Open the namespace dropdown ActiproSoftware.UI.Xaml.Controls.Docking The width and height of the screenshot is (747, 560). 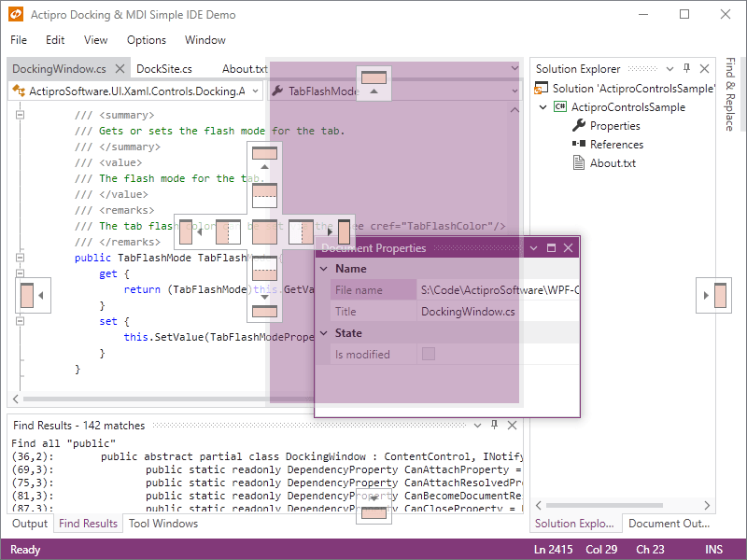tap(134, 91)
